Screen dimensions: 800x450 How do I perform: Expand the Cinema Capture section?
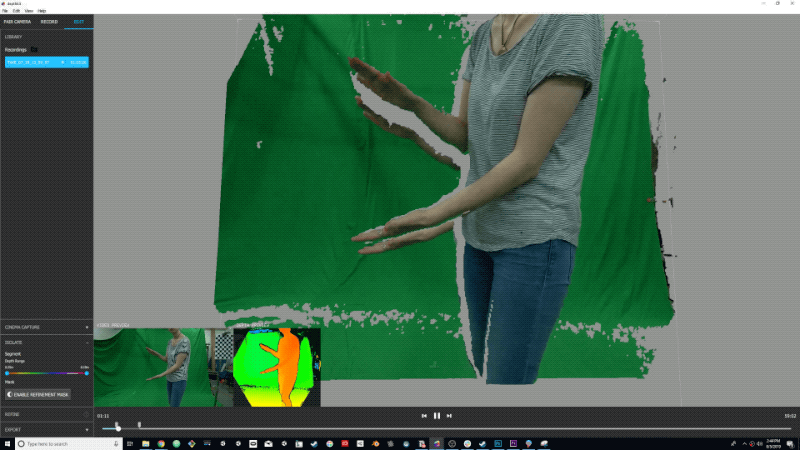tap(87, 327)
